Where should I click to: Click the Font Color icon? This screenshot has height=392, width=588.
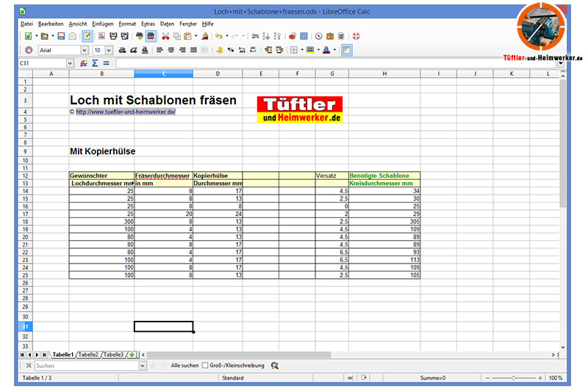coord(326,50)
